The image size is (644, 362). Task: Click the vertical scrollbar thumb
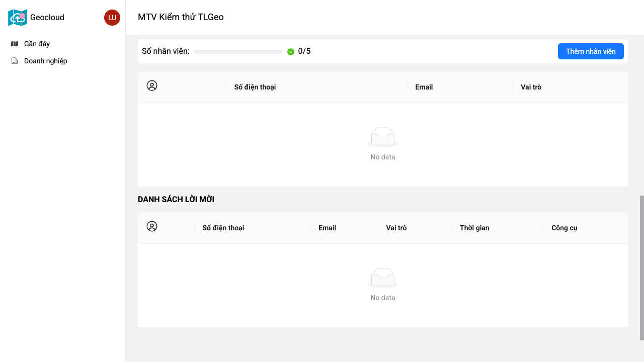(641, 267)
